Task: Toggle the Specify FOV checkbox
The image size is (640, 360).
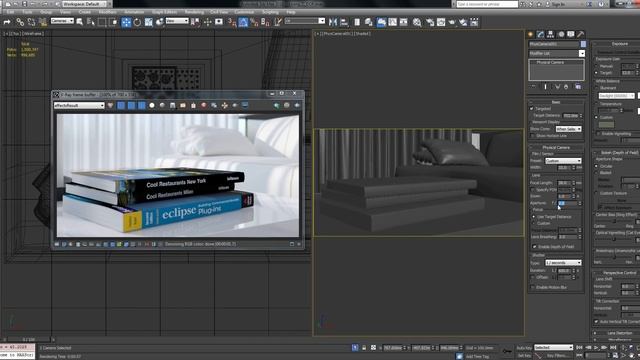Action: tap(533, 190)
